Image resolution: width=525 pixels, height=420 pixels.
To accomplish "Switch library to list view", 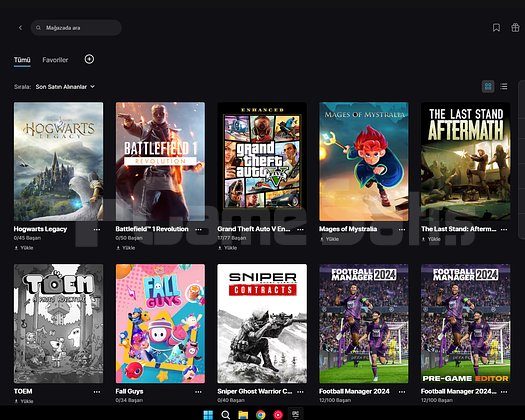I will coord(504,87).
